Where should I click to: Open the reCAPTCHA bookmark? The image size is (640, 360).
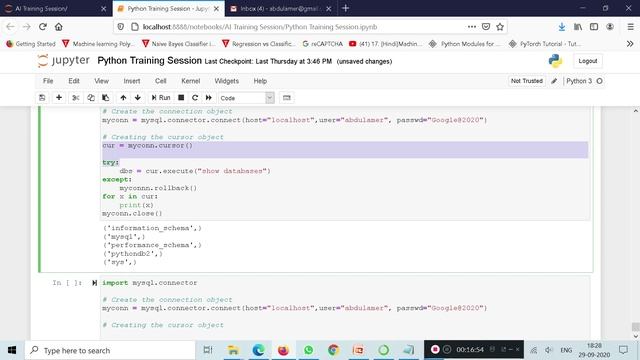coord(322,44)
